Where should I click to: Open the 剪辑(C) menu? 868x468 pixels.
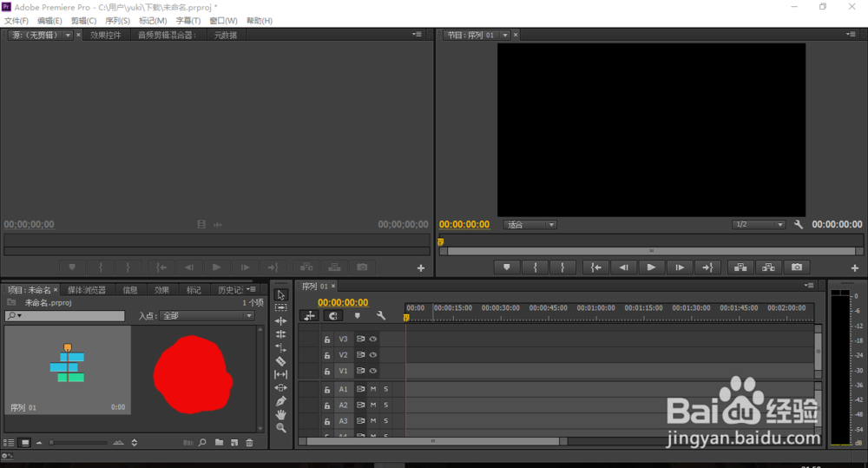(x=83, y=21)
